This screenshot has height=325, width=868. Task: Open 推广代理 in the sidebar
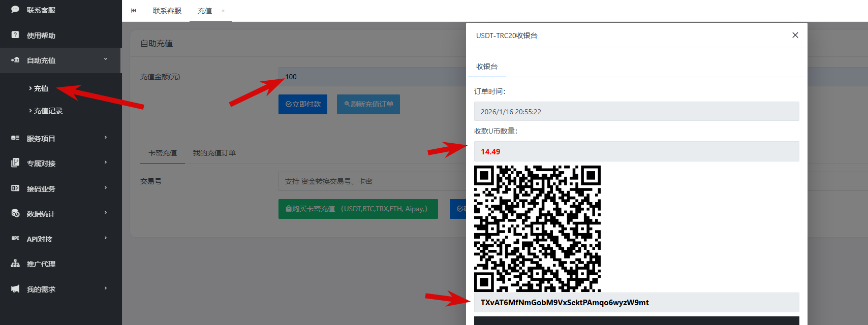41,264
